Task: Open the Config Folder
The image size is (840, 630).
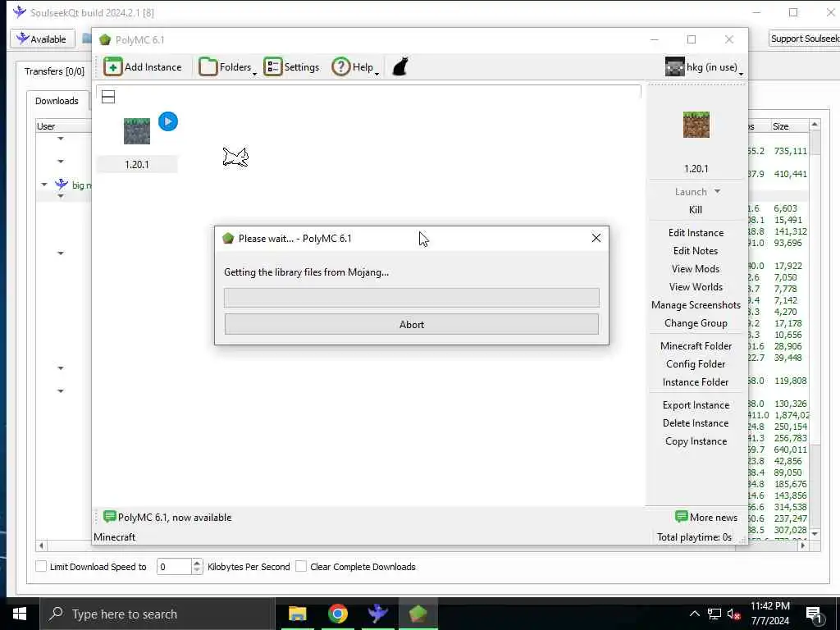Action: [696, 364]
